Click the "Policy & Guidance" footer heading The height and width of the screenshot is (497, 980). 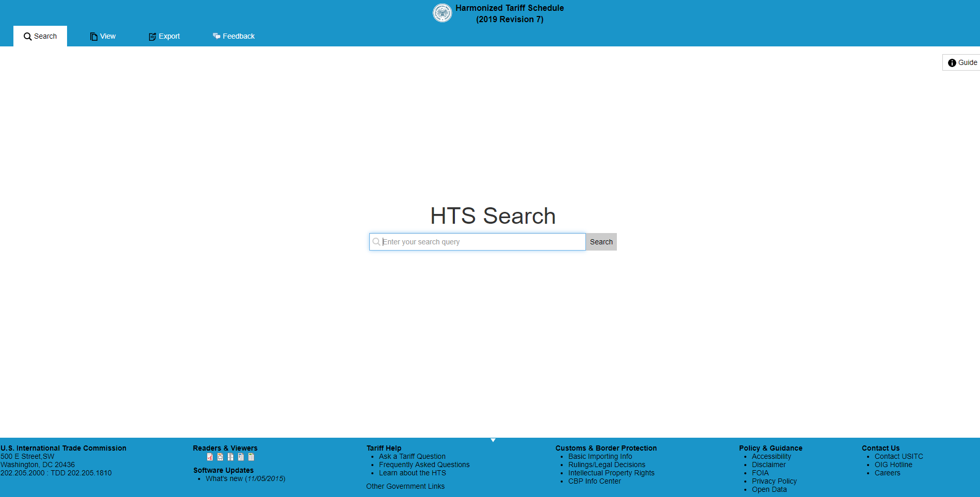[x=771, y=448]
